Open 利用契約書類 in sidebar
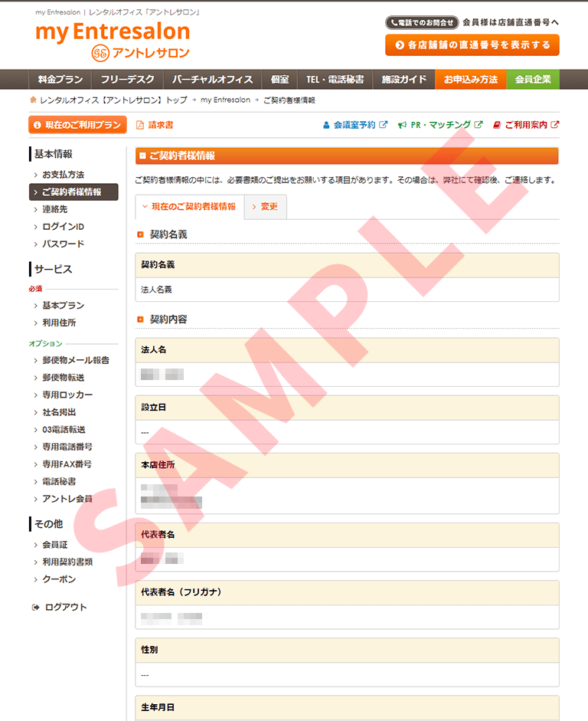This screenshot has width=588, height=721. click(67, 562)
